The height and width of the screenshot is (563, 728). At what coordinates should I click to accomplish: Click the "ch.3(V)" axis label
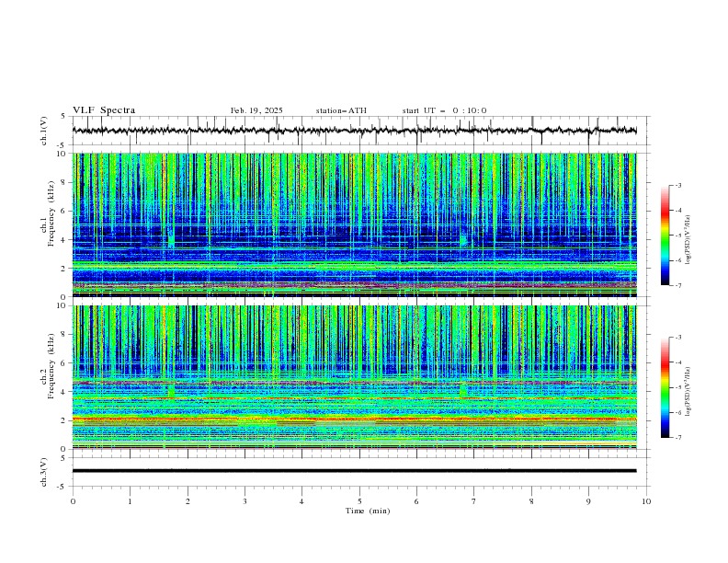coord(44,472)
